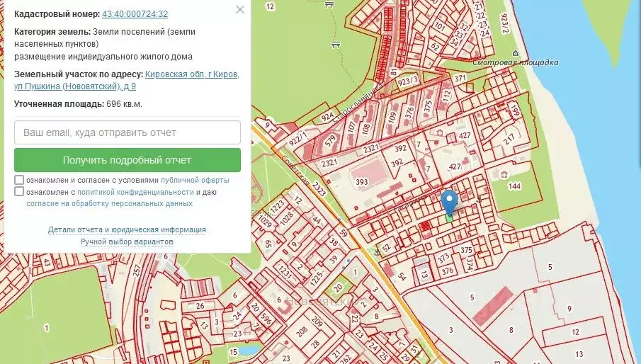This screenshot has width=641, height=364.
Task: Click the medical icon left of upper 427
Action: (x=441, y=132)
